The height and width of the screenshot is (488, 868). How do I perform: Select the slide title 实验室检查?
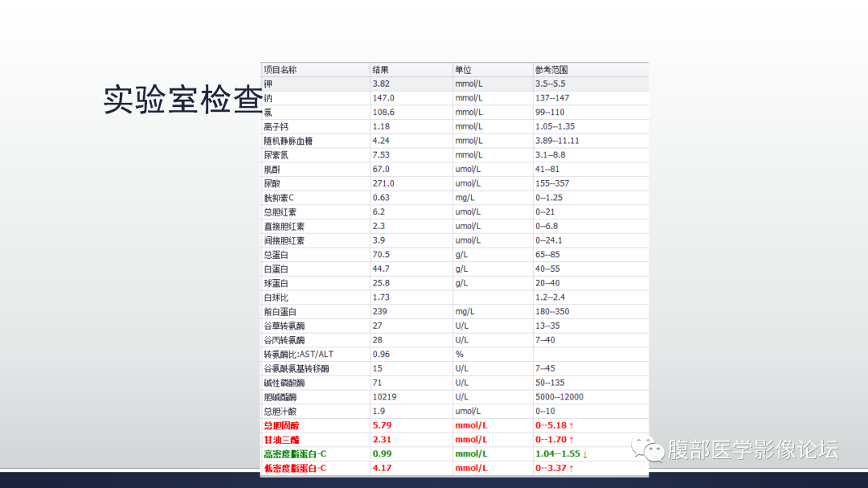(x=183, y=100)
